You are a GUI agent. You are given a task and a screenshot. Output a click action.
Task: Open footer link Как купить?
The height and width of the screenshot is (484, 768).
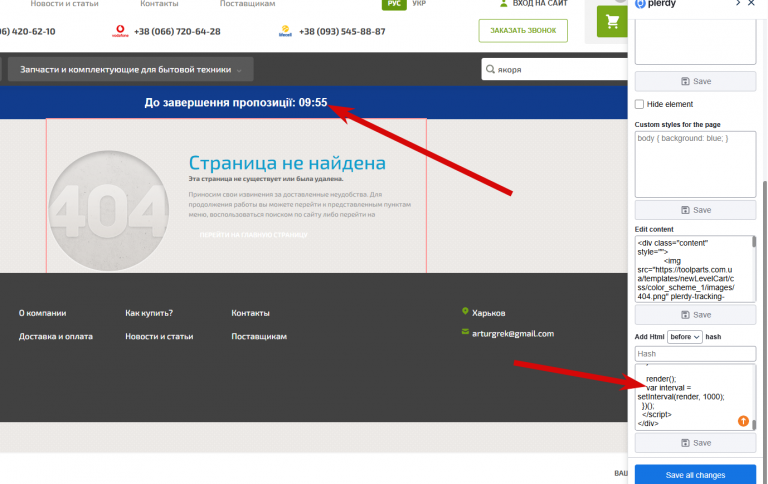point(149,313)
